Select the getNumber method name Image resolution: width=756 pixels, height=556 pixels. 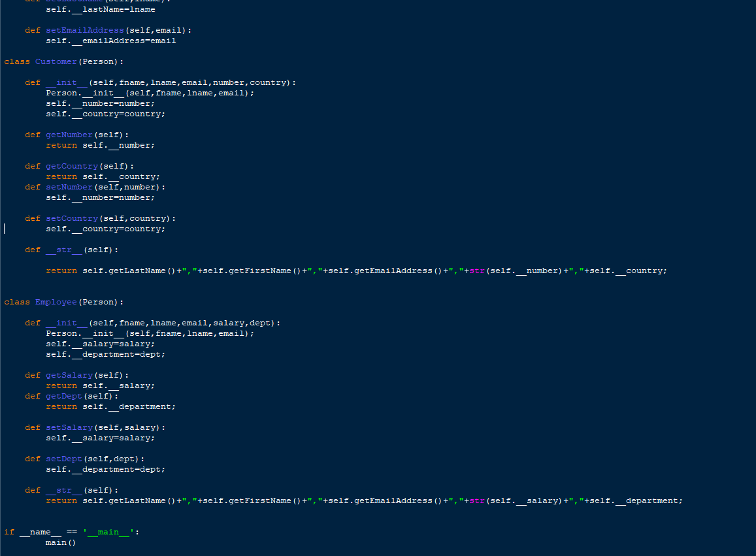[x=69, y=134]
